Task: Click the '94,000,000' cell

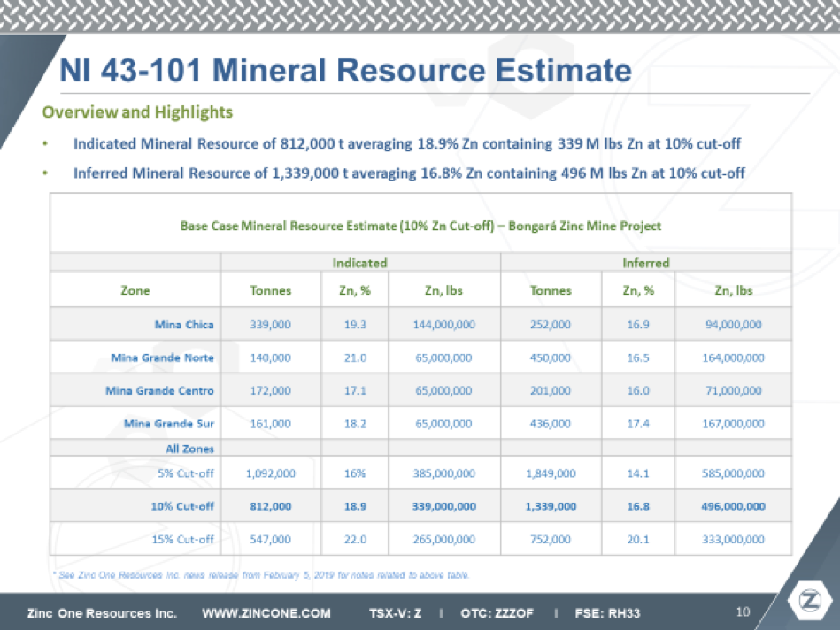Action: click(x=734, y=325)
